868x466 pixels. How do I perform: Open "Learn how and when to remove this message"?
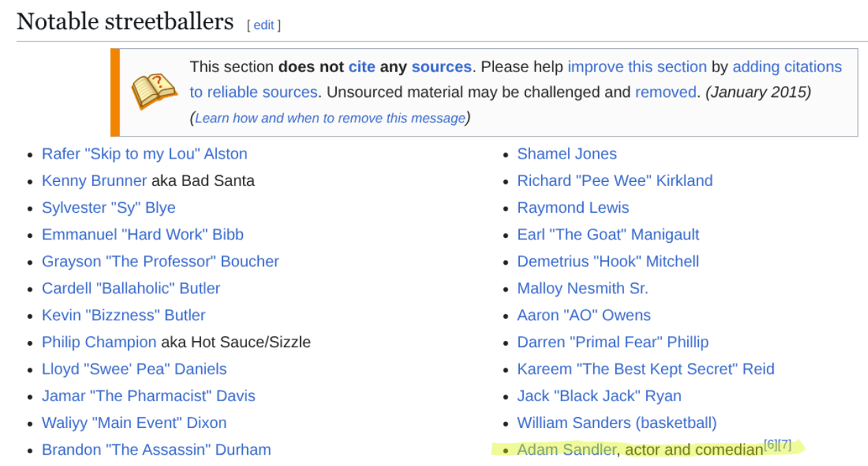pyautogui.click(x=330, y=118)
